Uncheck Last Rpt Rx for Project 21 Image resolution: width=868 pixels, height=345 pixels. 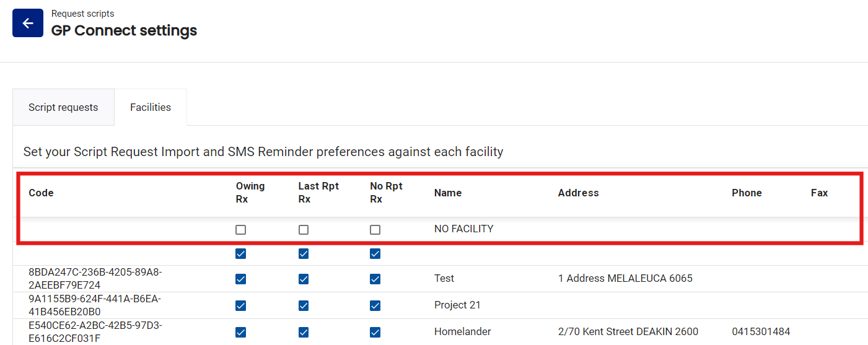point(304,305)
